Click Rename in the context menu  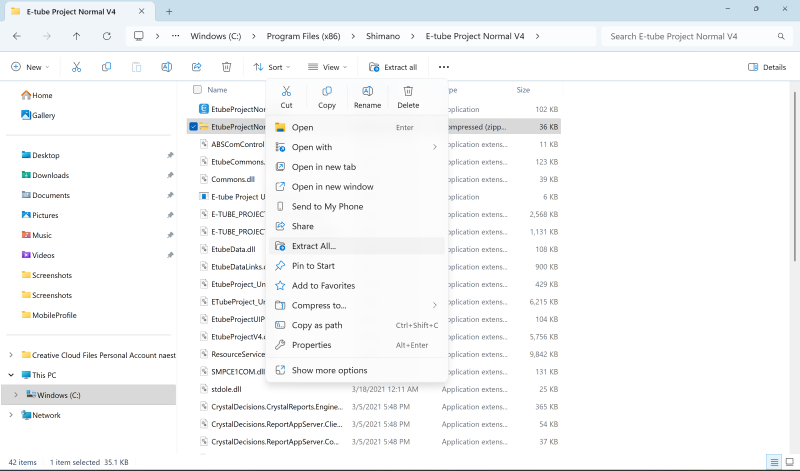[x=367, y=97]
